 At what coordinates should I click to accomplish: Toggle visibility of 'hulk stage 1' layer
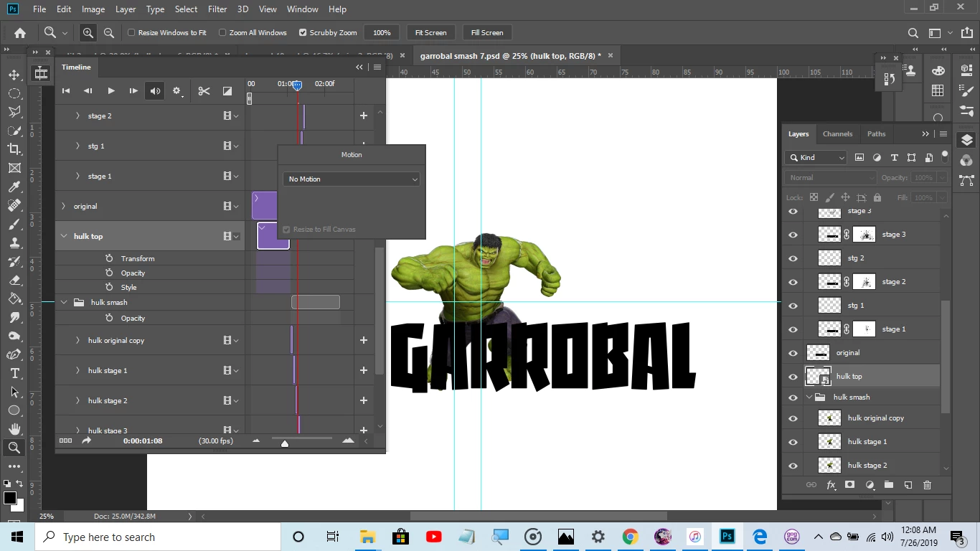tap(793, 441)
